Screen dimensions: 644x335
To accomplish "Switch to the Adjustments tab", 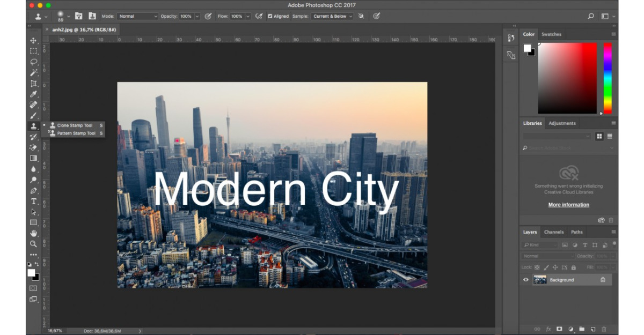I will click(x=562, y=123).
